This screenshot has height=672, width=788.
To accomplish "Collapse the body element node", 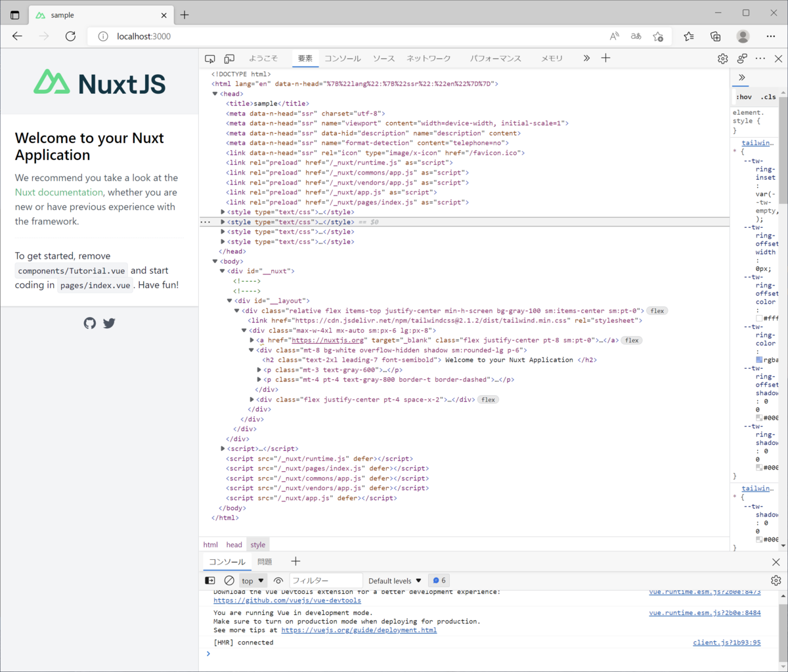I will click(215, 261).
